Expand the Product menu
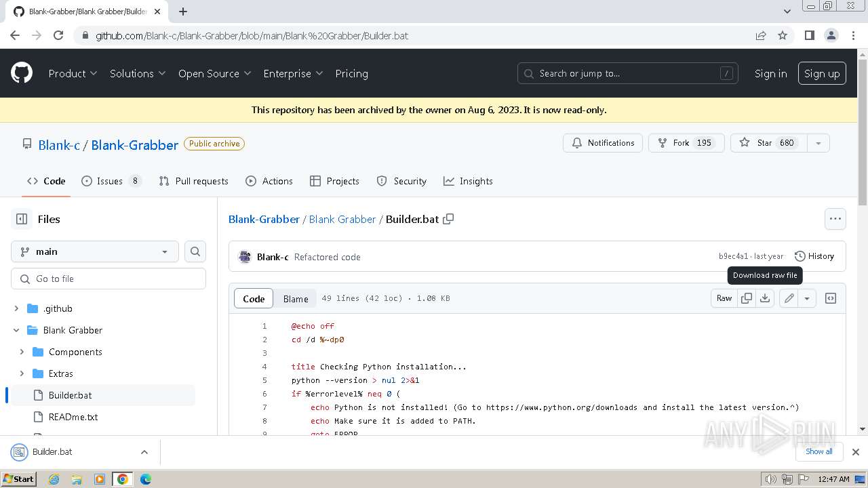868x488 pixels. [x=73, y=73]
